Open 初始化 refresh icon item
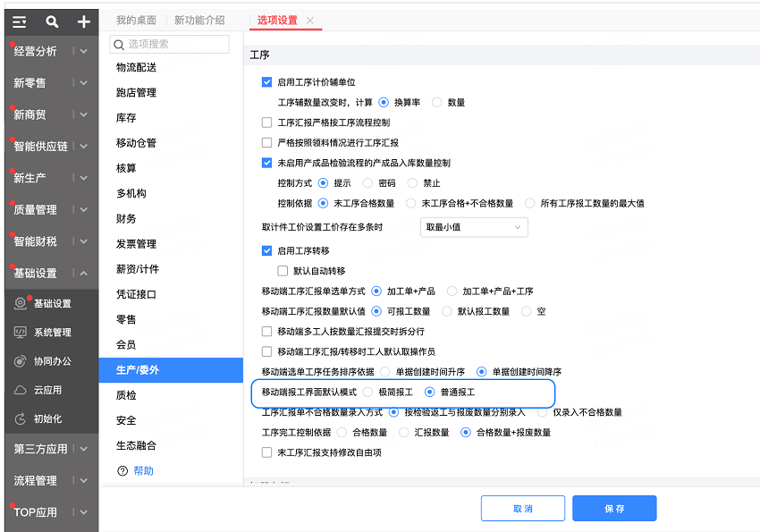Viewport: 760px width, 532px height. 20,419
